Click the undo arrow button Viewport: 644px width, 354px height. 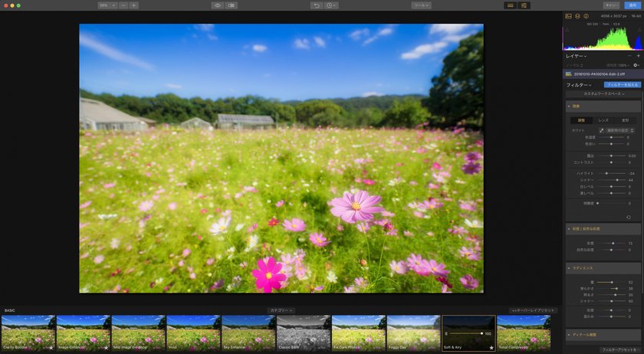pyautogui.click(x=317, y=5)
